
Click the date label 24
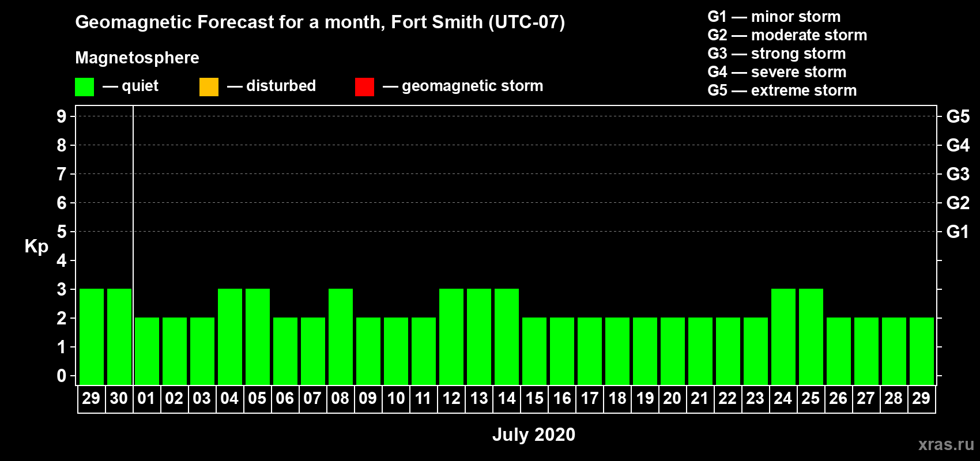(x=783, y=398)
